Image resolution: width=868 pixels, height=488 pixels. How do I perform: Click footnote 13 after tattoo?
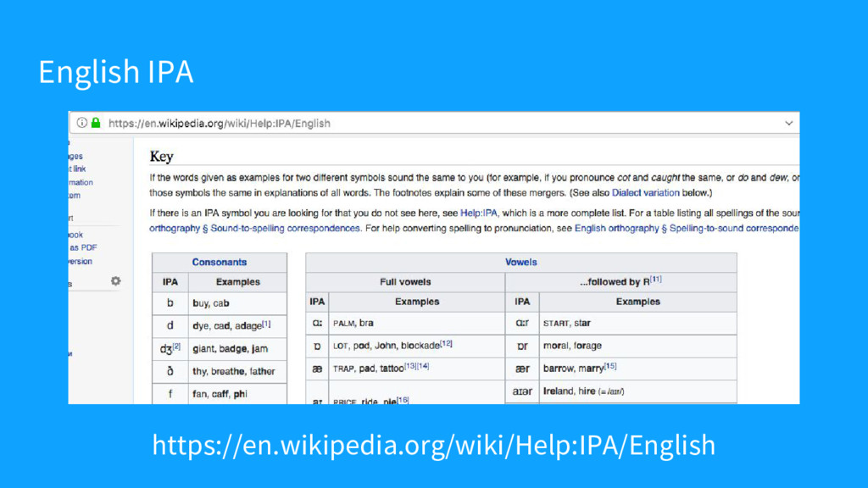click(410, 365)
